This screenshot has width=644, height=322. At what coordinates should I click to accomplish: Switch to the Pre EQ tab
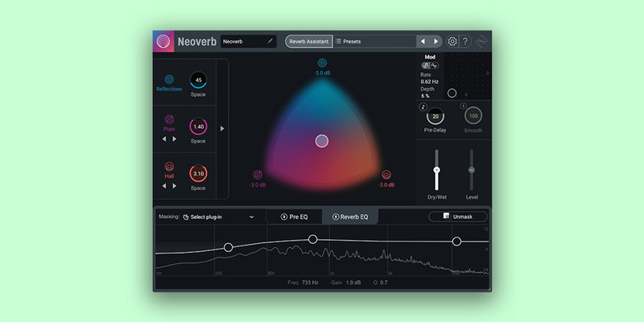click(295, 217)
